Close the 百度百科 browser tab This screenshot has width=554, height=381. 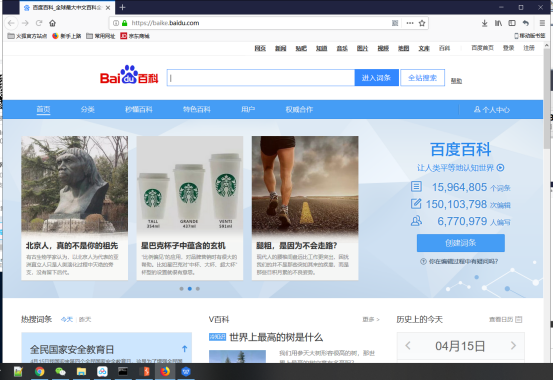[108, 7]
